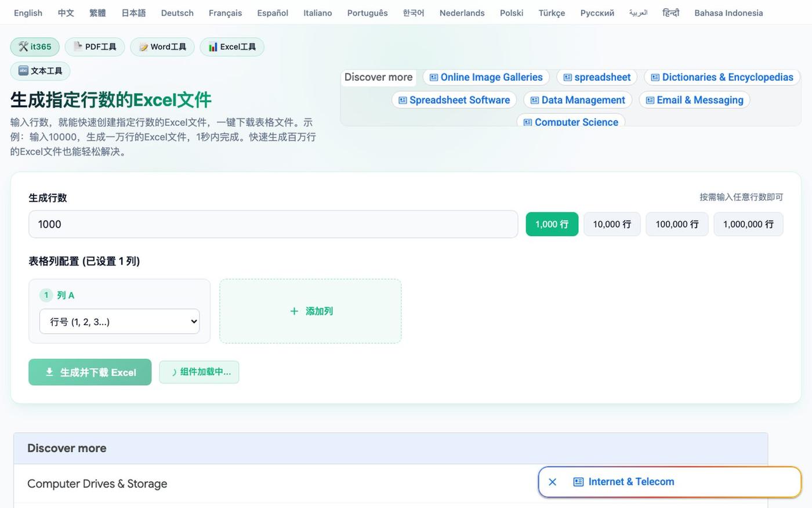Switch language to Deutsch
Viewport: 812px width, 508px height.
tap(177, 13)
